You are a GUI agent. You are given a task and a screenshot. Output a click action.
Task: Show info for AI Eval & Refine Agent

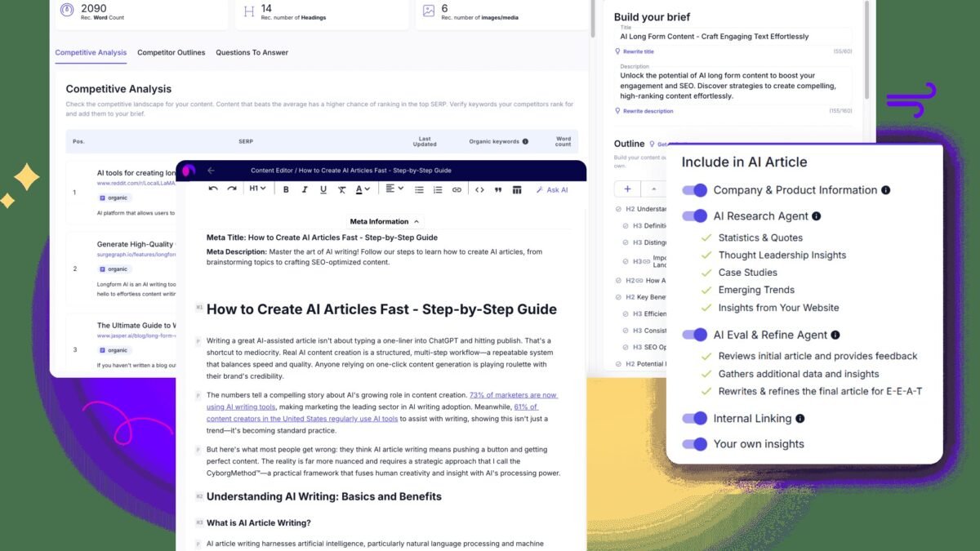(x=835, y=335)
